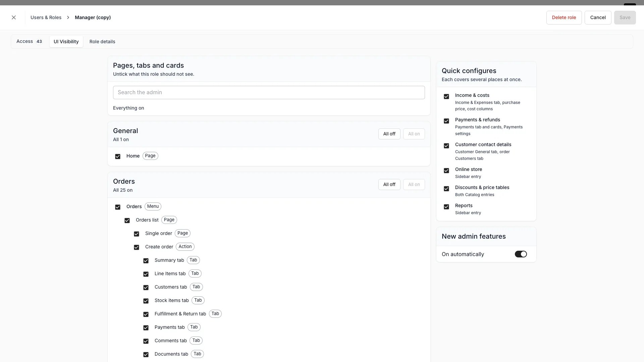Uncheck the Orders list page checkbox

point(127,221)
